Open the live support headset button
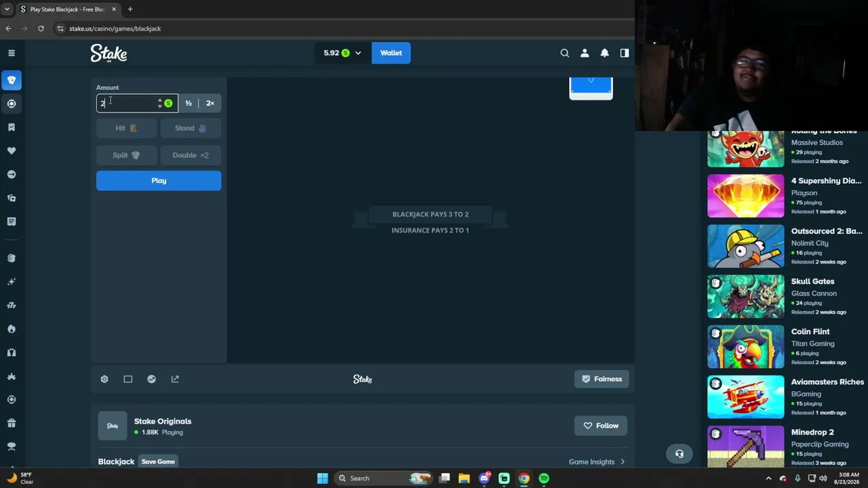This screenshot has width=868, height=488. [679, 454]
